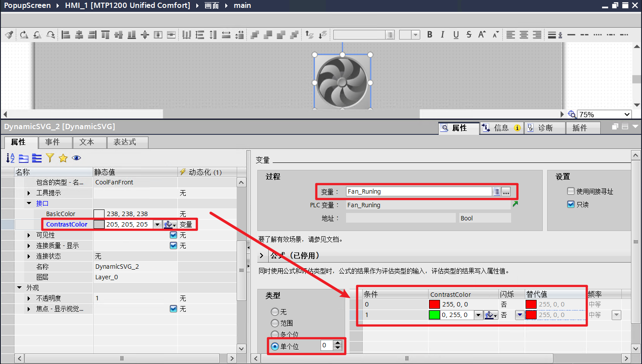Apply bold formatting with the B icon
642x364 pixels.
[x=429, y=34]
